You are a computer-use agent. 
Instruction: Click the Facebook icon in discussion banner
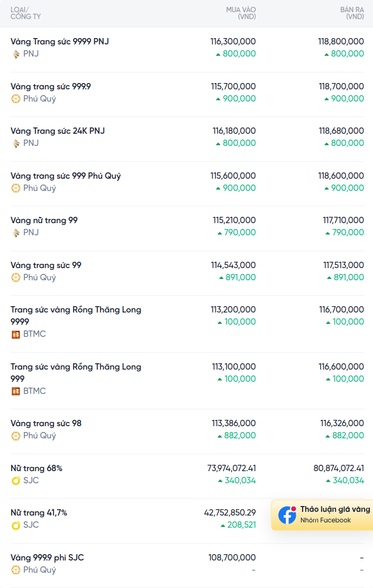click(287, 515)
